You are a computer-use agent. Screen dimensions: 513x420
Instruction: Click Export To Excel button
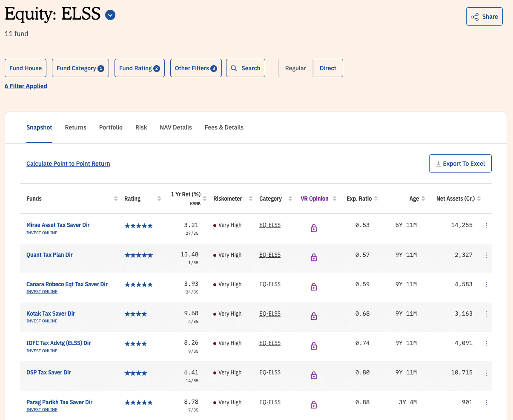point(460,164)
